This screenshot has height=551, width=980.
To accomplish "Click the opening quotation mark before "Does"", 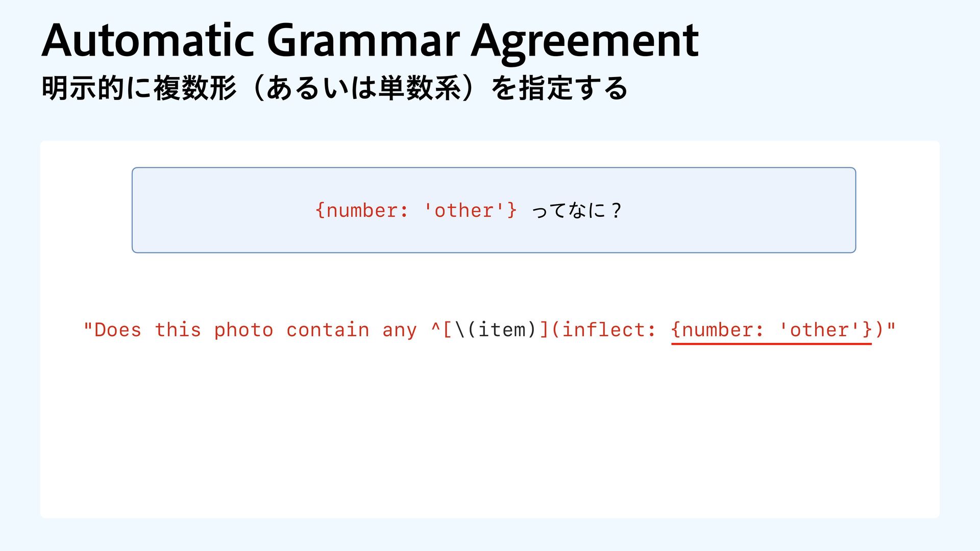I will (88, 327).
